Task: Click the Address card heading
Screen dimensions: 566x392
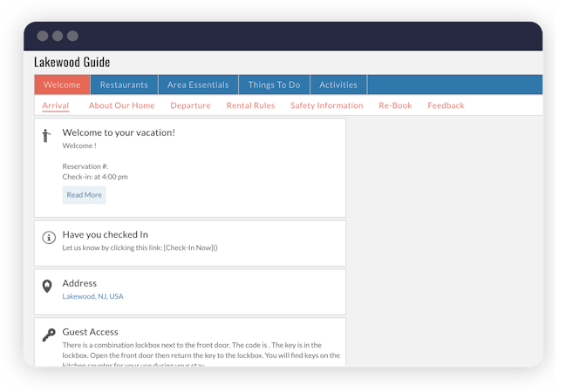Action: pyautogui.click(x=79, y=283)
